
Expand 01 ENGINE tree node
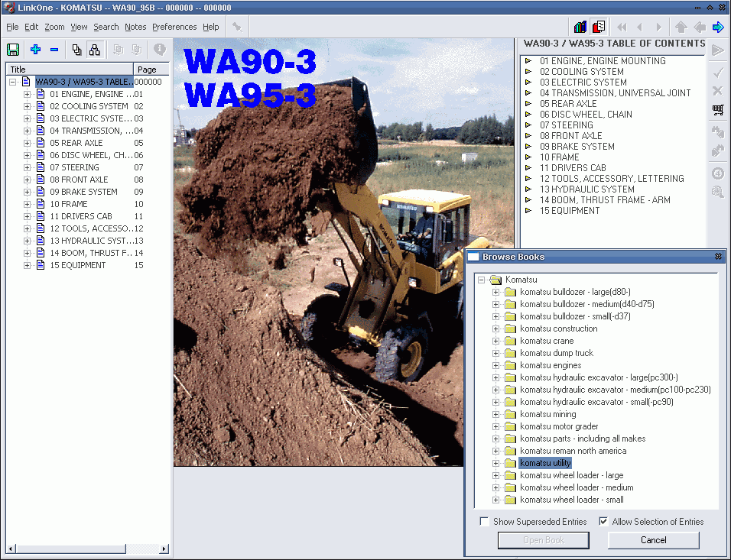27,94
